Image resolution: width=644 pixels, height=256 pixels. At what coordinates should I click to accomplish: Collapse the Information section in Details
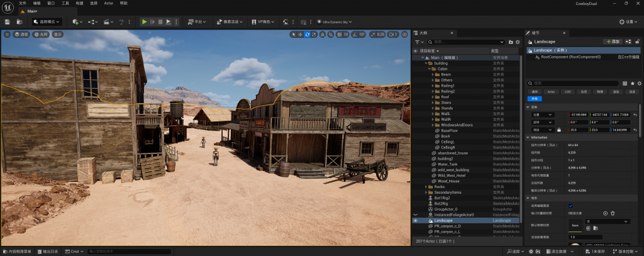[529, 137]
